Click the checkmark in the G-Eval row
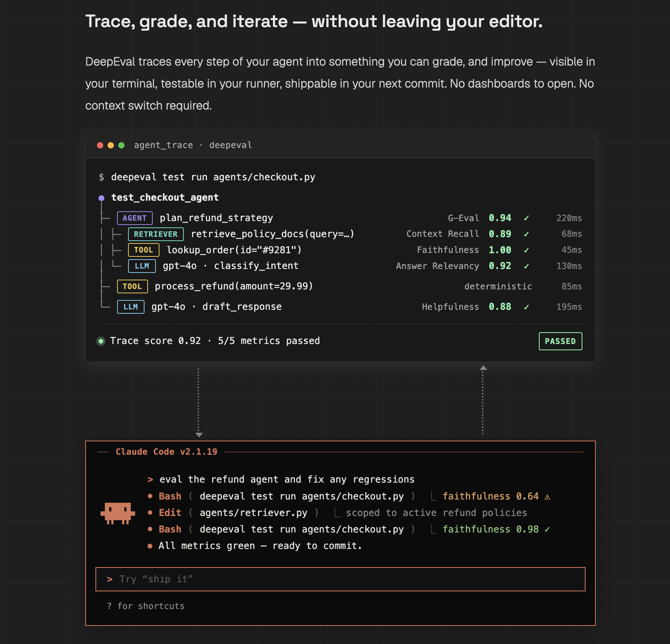Image resolution: width=670 pixels, height=644 pixels. (x=526, y=218)
